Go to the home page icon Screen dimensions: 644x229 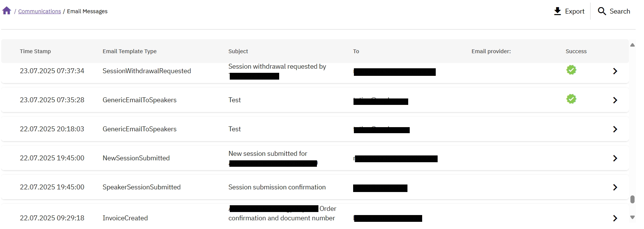pos(7,11)
